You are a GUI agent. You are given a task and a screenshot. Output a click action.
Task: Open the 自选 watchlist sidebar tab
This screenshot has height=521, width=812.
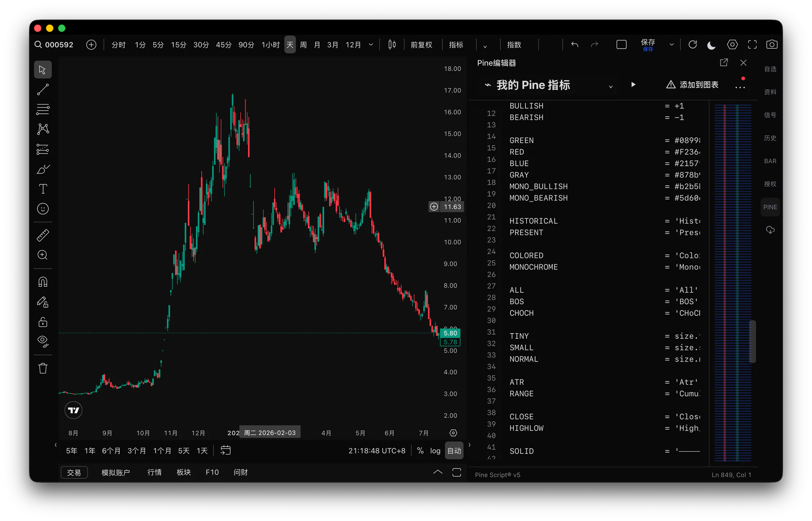(770, 69)
